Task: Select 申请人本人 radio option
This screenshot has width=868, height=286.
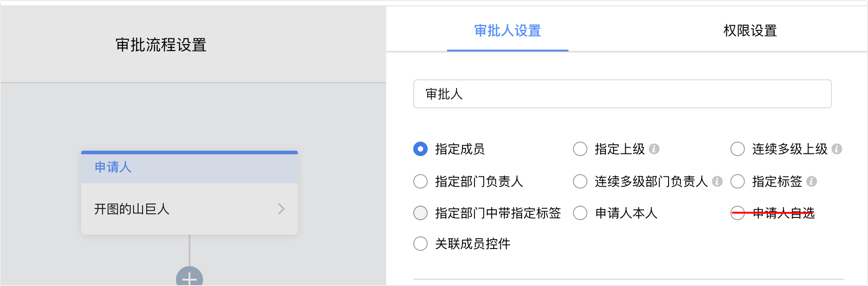Action: [x=580, y=213]
